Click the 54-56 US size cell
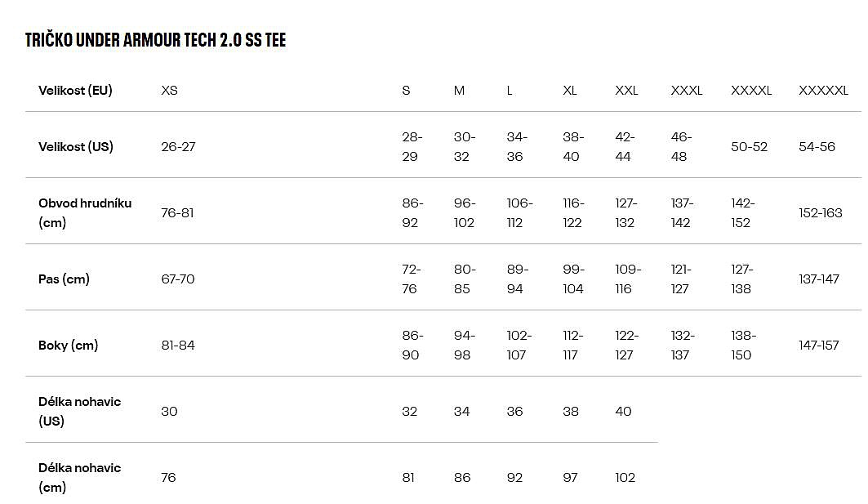 tap(817, 147)
